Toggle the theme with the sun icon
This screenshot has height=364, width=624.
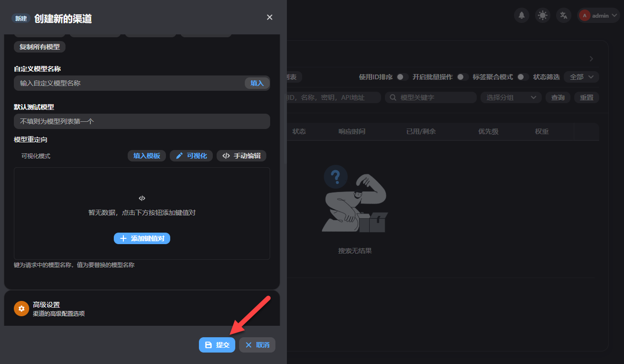click(x=542, y=15)
